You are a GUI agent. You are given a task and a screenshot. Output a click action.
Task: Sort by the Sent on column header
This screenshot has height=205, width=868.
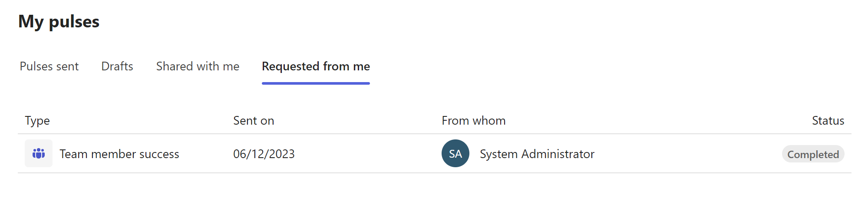(x=254, y=121)
